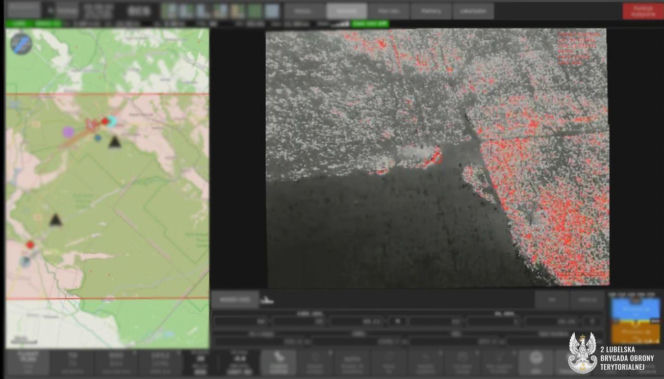Click the highlighted gray button left of the video status bar

point(235,299)
